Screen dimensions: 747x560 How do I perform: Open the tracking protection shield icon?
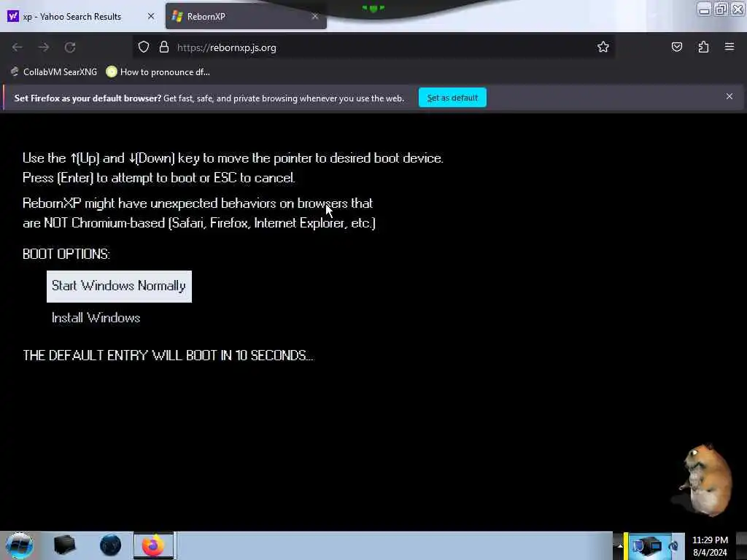(x=144, y=47)
